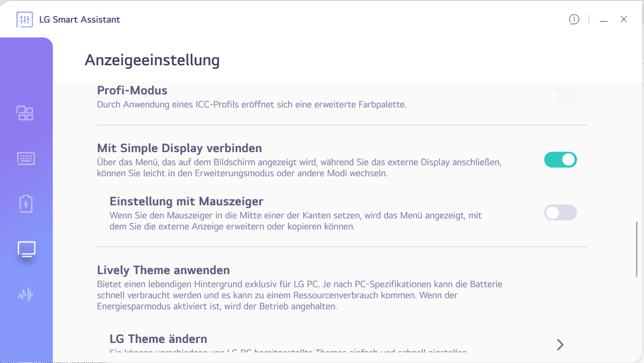
Task: Click the Mit Simple Display verbinden title
Action: [179, 148]
